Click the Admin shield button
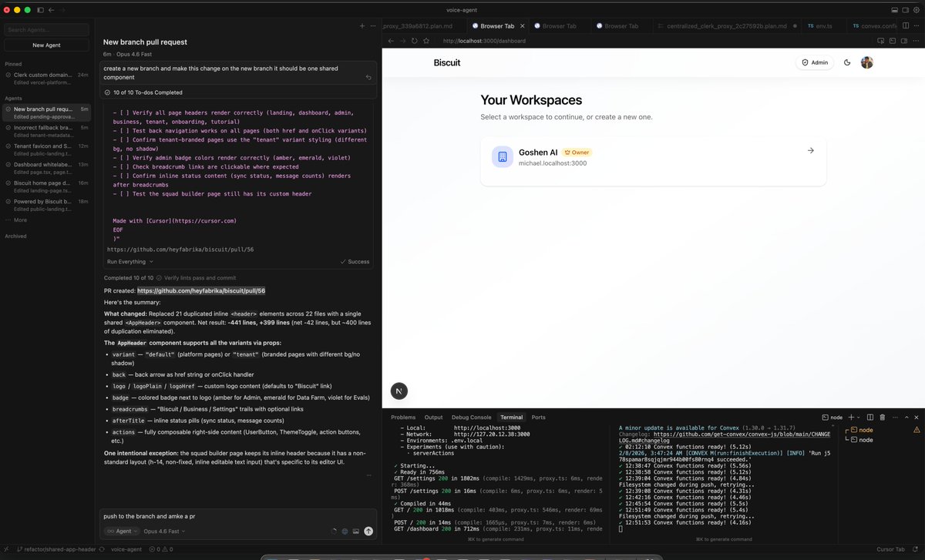The image size is (925, 560). point(815,62)
